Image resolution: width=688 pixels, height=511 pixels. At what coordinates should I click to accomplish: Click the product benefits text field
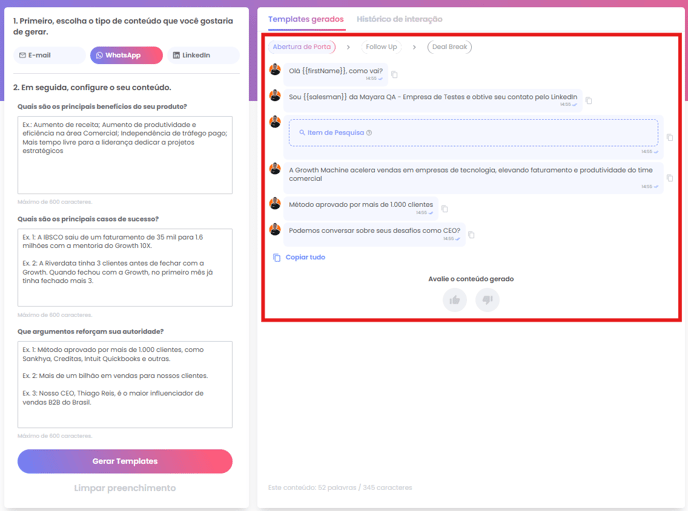[125, 154]
